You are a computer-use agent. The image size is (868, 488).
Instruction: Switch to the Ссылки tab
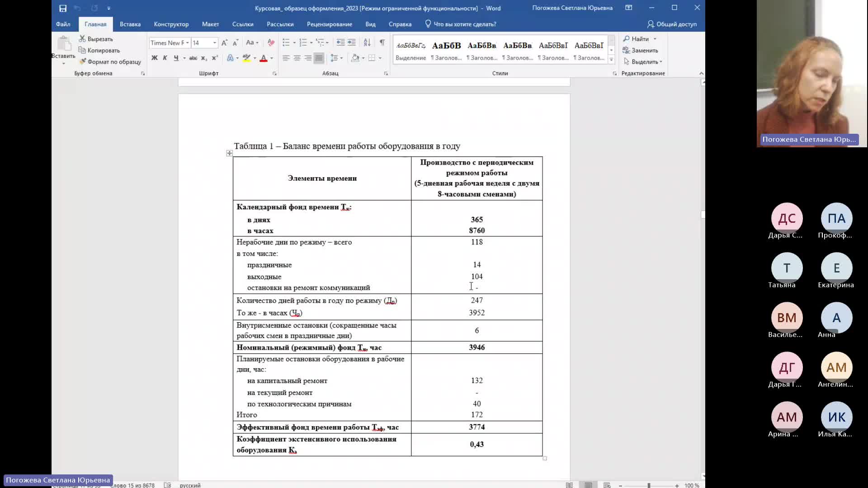pyautogui.click(x=243, y=24)
